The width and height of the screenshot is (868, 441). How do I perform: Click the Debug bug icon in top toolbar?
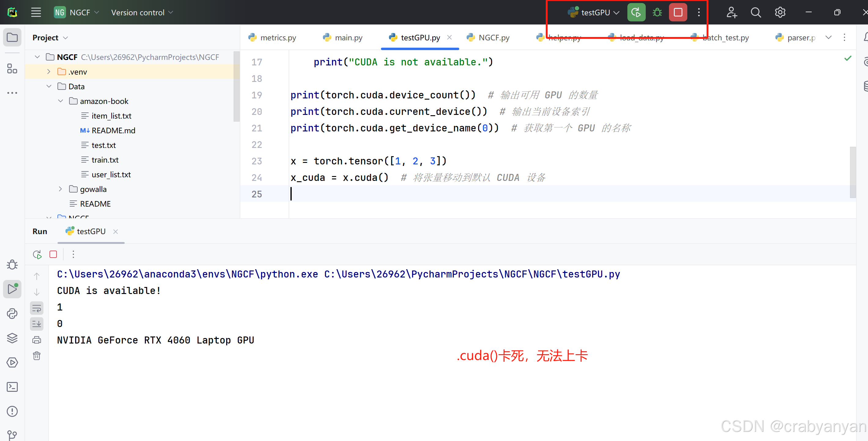coord(657,13)
